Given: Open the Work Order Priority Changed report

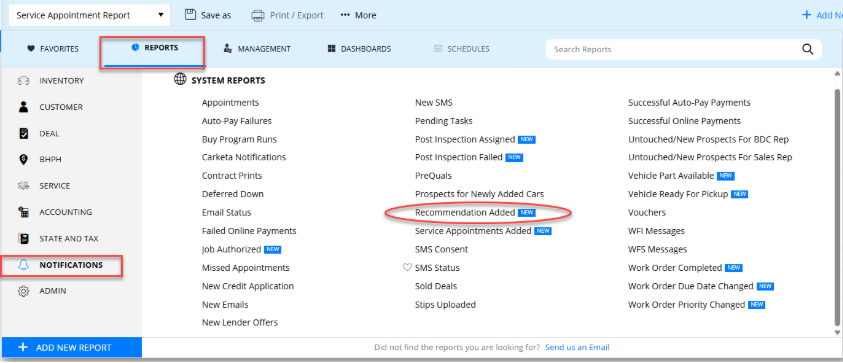Looking at the screenshot, I should pos(687,304).
